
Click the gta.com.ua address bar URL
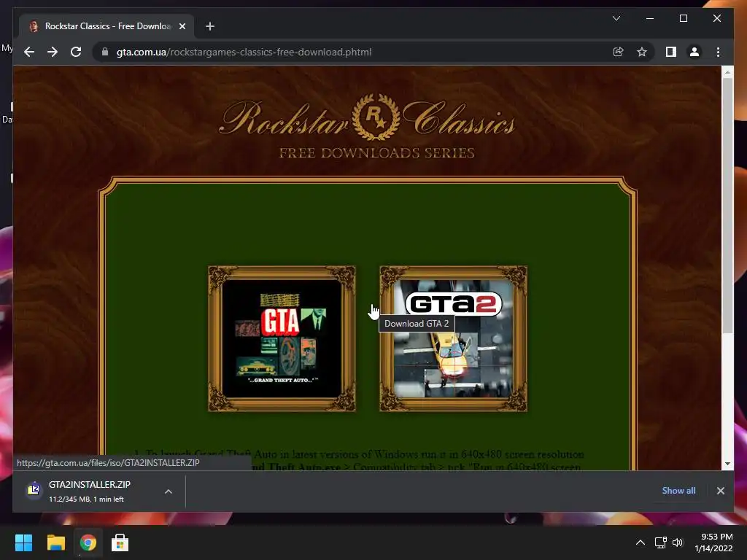(x=244, y=52)
